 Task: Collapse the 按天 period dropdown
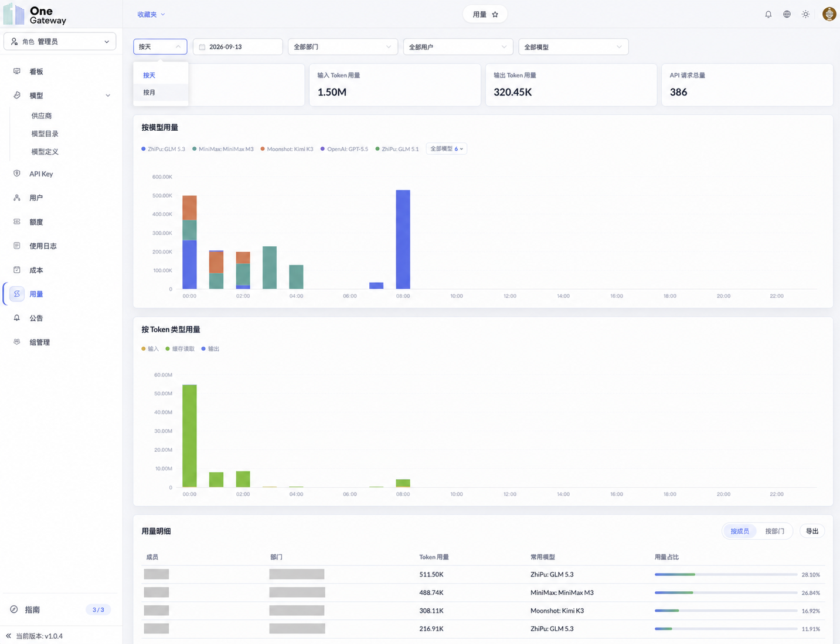pyautogui.click(x=160, y=47)
